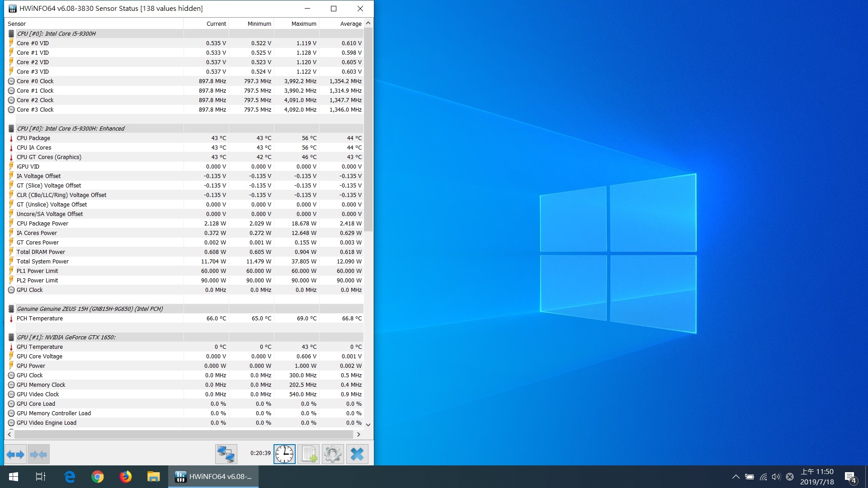Select the CLR (CBo/LLC/Ring) Voltage Offset row
This screenshot has width=868, height=488.
pyautogui.click(x=184, y=195)
